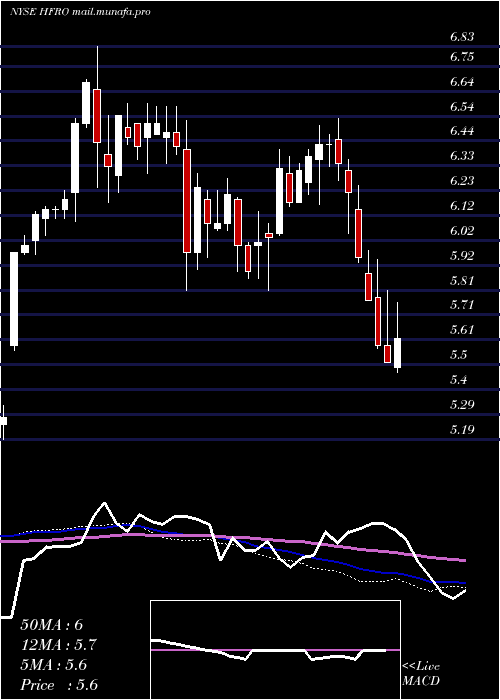Click the Price : 5.6 reading

point(59,685)
